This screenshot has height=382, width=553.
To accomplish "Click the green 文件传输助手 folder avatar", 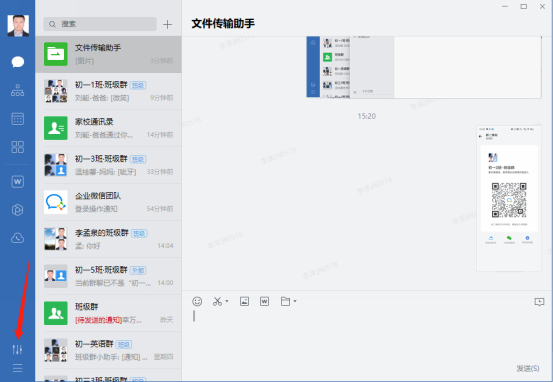I will (x=56, y=54).
